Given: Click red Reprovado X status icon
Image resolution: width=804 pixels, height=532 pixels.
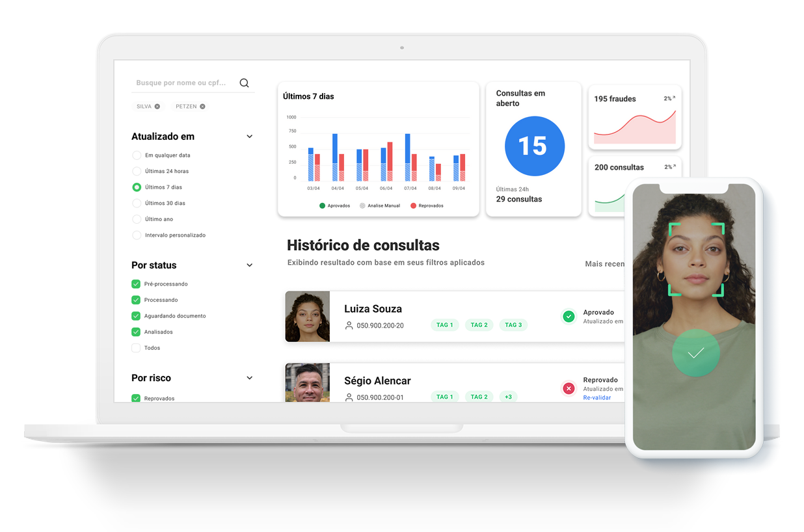Looking at the screenshot, I should [569, 389].
